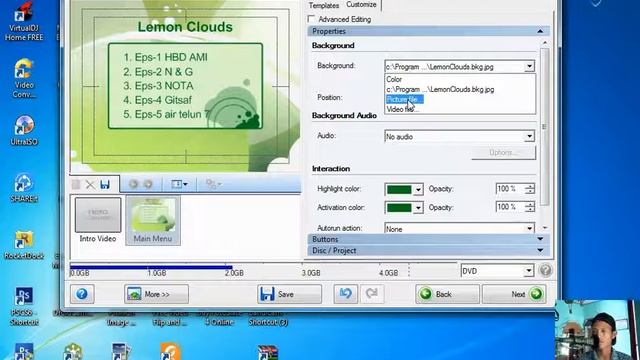Collapse the Properties section header
Screen dimensions: 640x360
(428, 31)
